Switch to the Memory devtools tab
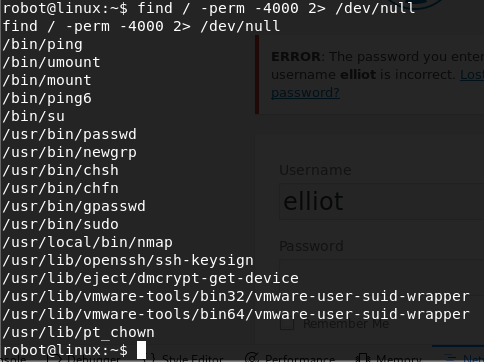Viewport: 484px width, 362px height. coord(389,359)
